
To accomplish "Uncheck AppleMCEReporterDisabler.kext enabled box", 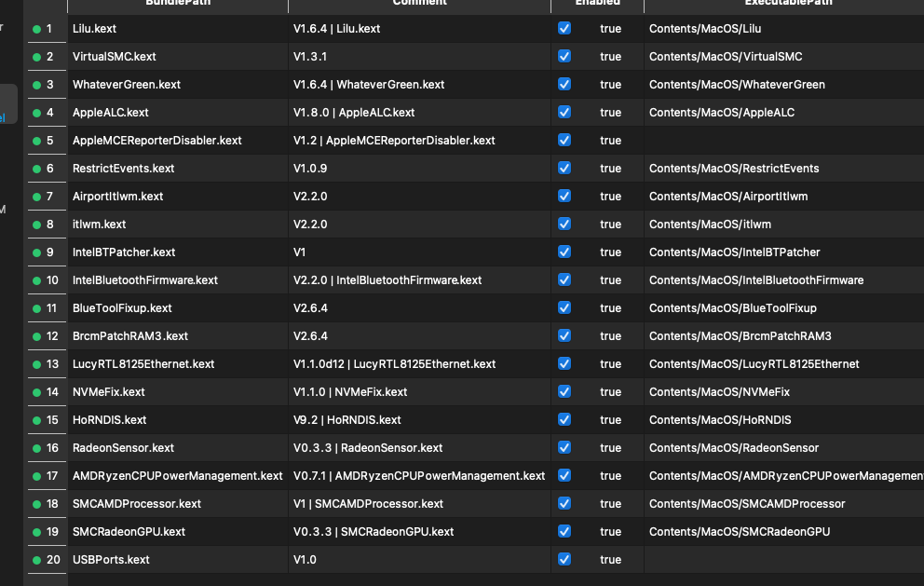I will click(x=564, y=141).
